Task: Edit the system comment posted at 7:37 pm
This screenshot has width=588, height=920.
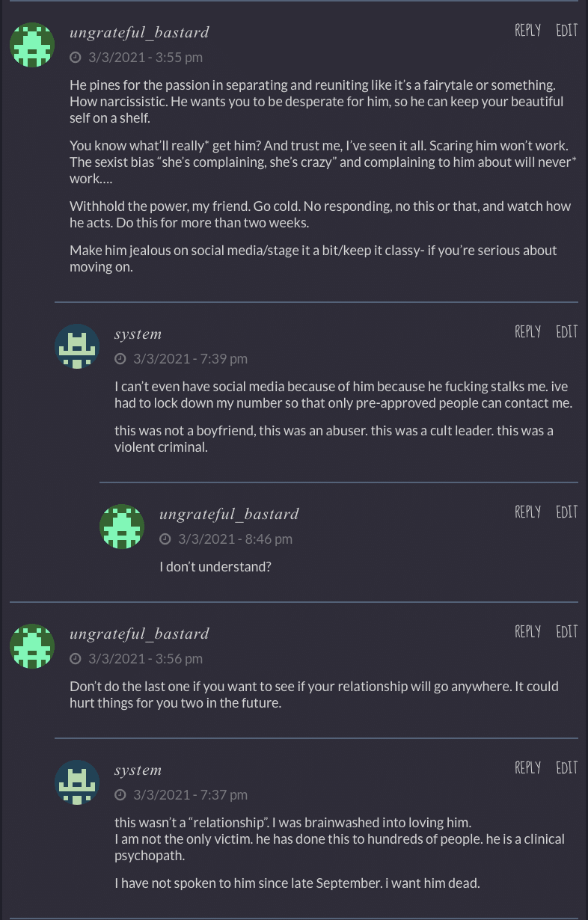Action: coord(566,767)
